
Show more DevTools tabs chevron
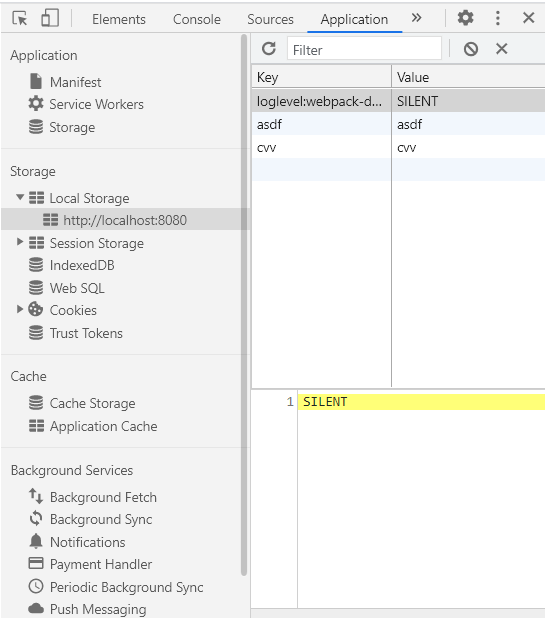coord(416,18)
